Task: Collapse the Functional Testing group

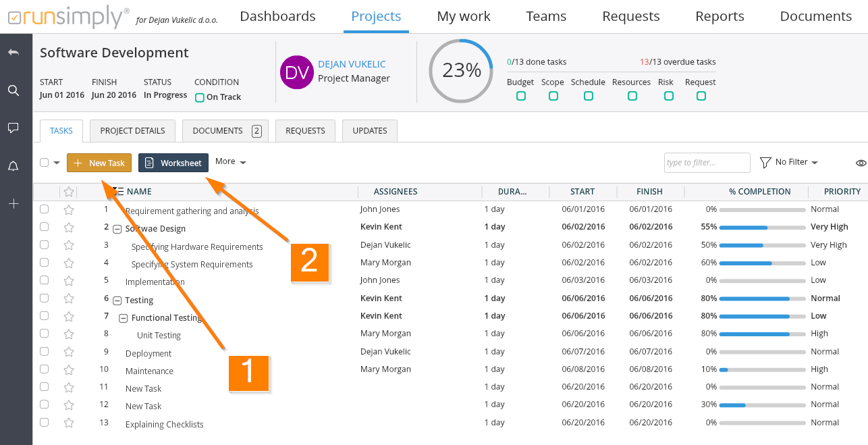Action: (123, 318)
